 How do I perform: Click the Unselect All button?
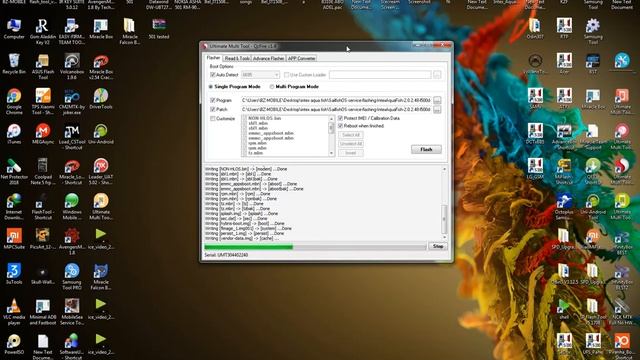tap(351, 144)
